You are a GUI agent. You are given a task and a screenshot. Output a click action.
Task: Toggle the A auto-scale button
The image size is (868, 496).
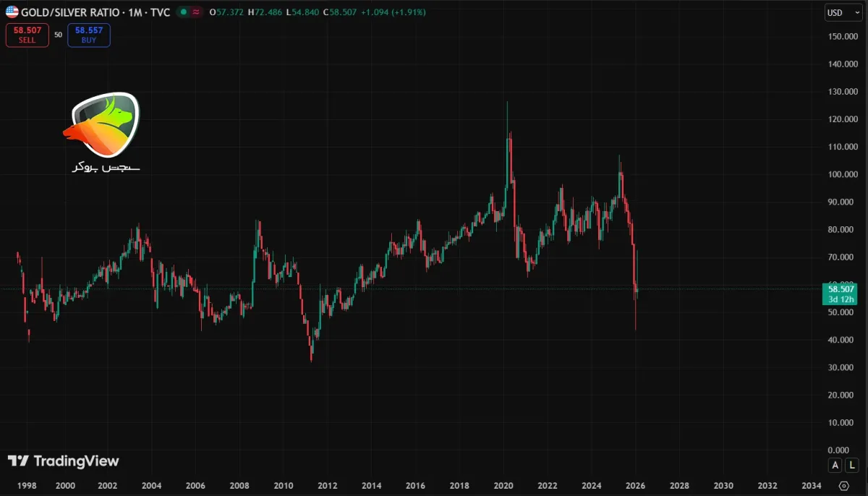[x=835, y=465]
